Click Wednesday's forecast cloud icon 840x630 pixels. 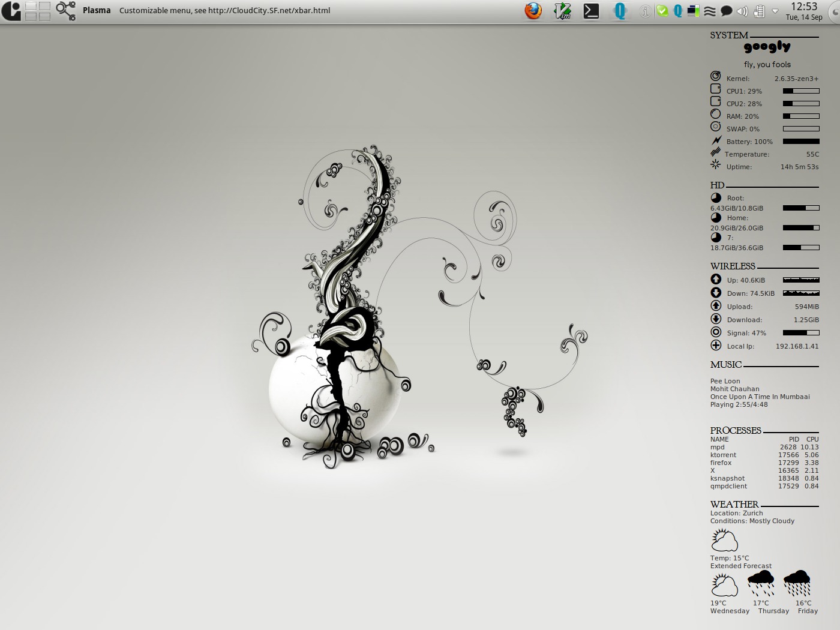click(x=724, y=585)
